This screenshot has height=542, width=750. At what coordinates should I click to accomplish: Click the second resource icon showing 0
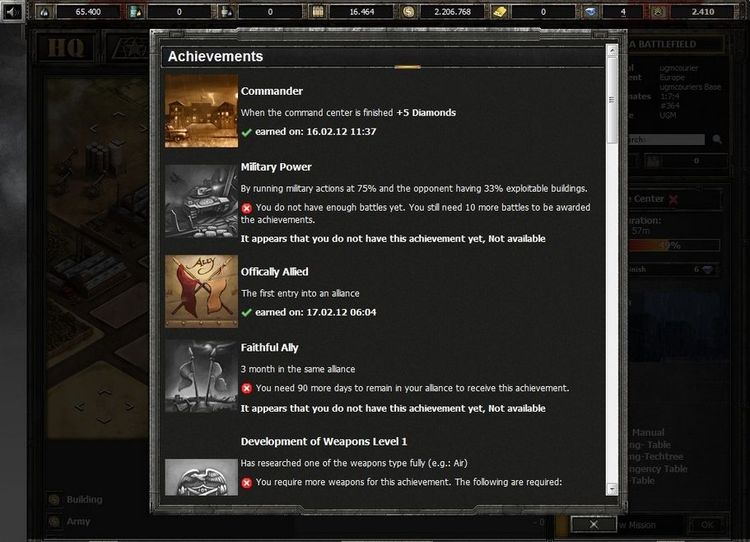tap(135, 12)
